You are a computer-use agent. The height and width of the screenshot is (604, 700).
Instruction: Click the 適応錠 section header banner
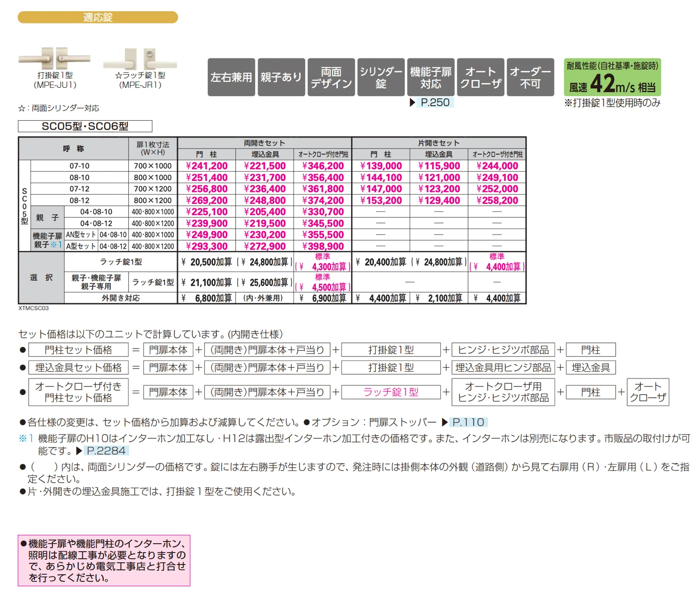(98, 17)
